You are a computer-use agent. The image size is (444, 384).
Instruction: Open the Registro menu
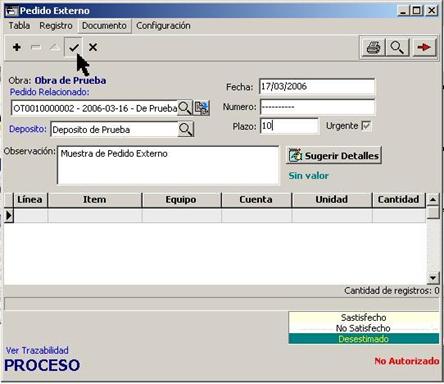click(x=56, y=26)
